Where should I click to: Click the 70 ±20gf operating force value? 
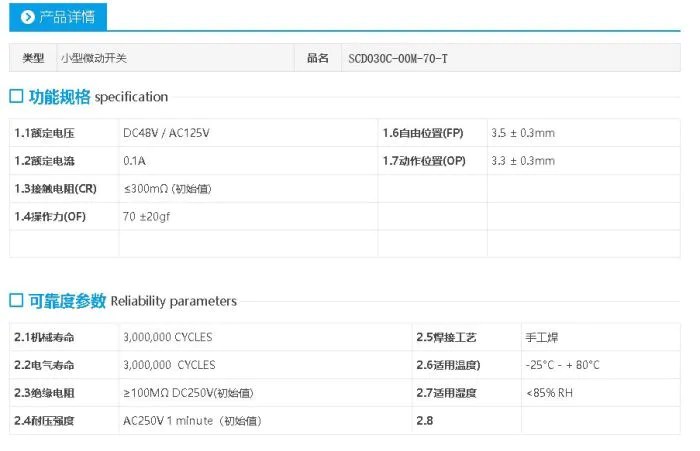[147, 216]
